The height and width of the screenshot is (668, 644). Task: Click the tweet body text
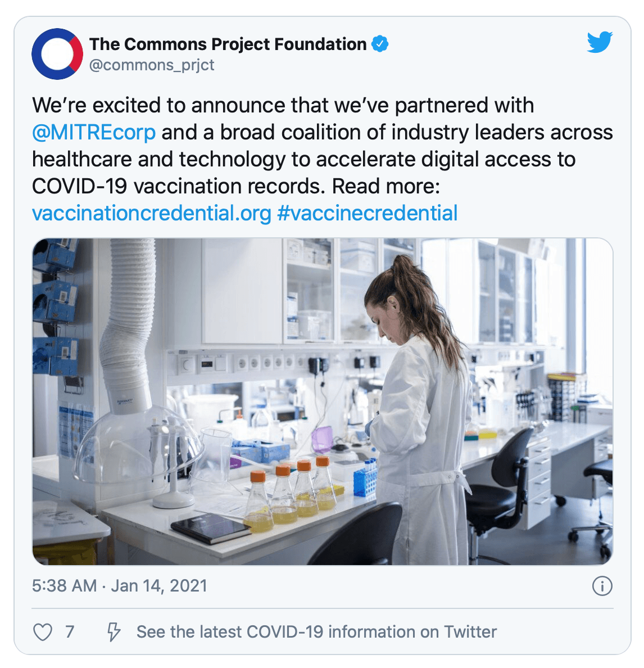(x=322, y=159)
